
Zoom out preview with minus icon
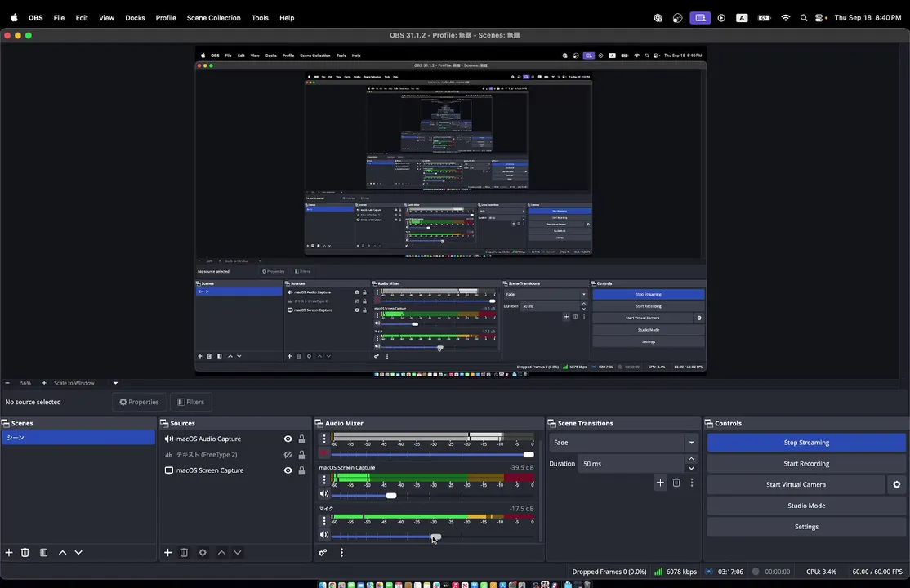[x=7, y=383]
